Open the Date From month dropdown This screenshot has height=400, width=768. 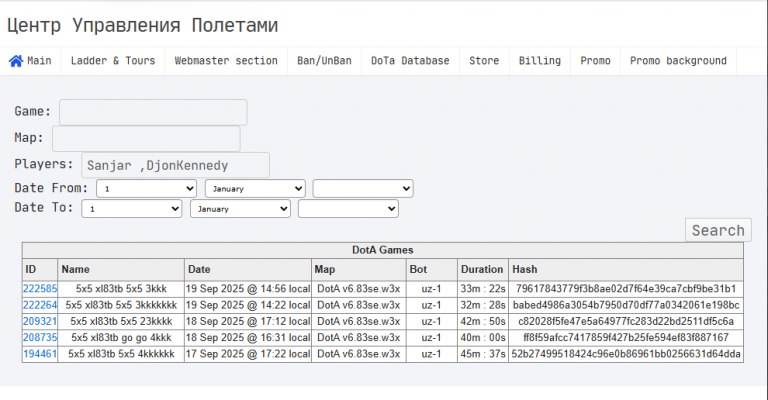[255, 188]
